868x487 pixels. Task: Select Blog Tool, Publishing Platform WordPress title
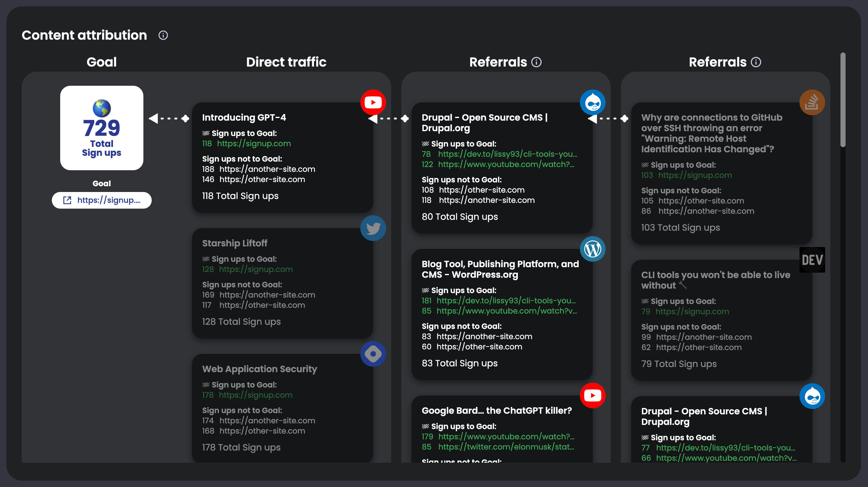(500, 269)
